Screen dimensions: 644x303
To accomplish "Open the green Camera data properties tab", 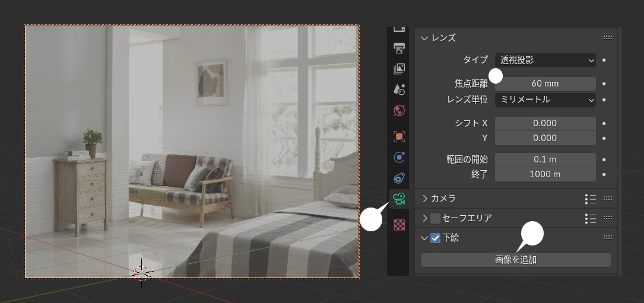I will pos(399,199).
